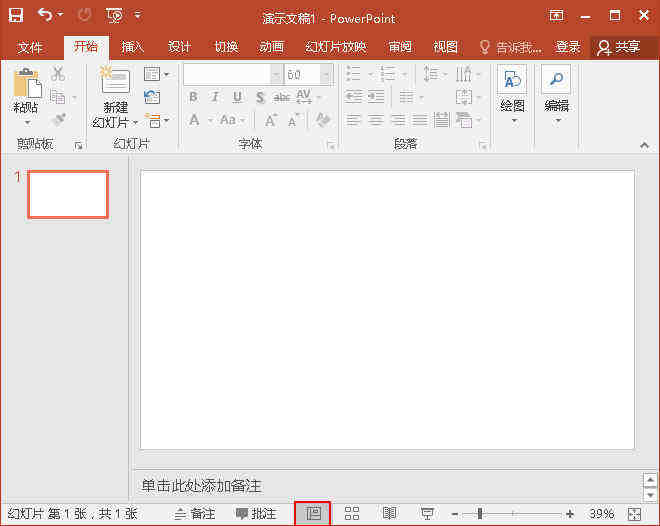The image size is (660, 526).
Task: Open the Customize Quick Access Toolbar dropdown
Action: (138, 16)
